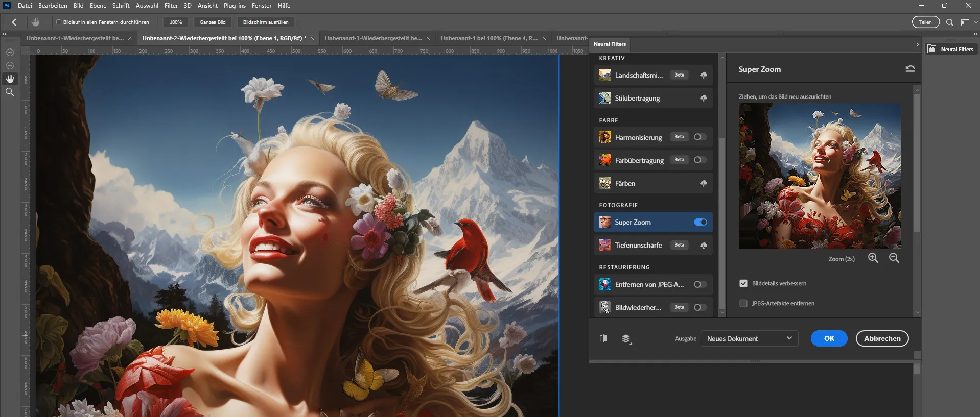
Task: Enable the Bildwiederherstellung filter toggle
Action: click(700, 307)
